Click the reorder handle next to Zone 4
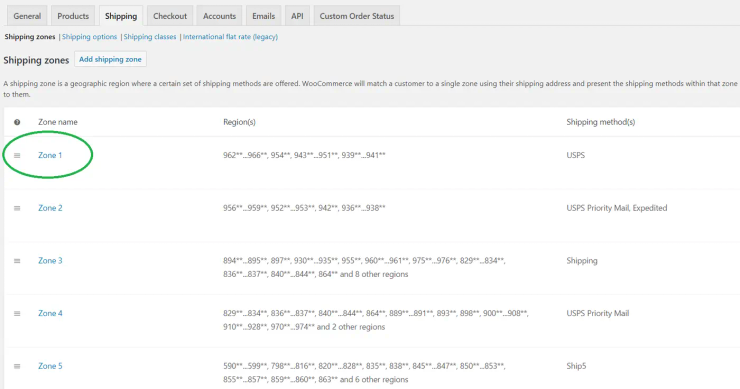Screen dimensions: 740x389 click(17, 313)
